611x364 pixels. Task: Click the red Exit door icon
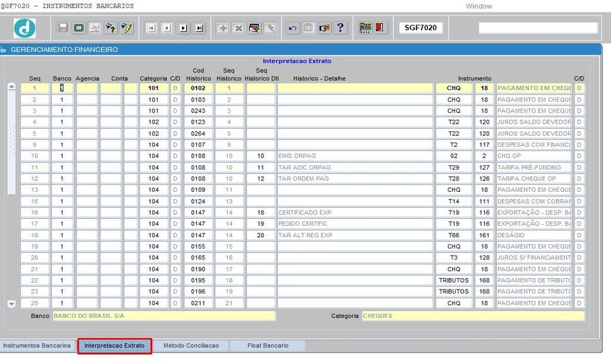click(380, 28)
